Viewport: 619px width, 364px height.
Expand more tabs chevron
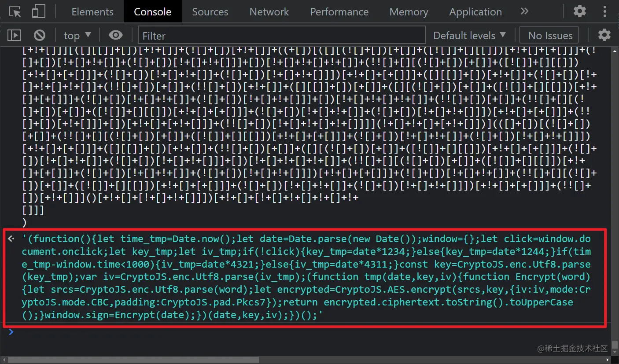tap(524, 11)
